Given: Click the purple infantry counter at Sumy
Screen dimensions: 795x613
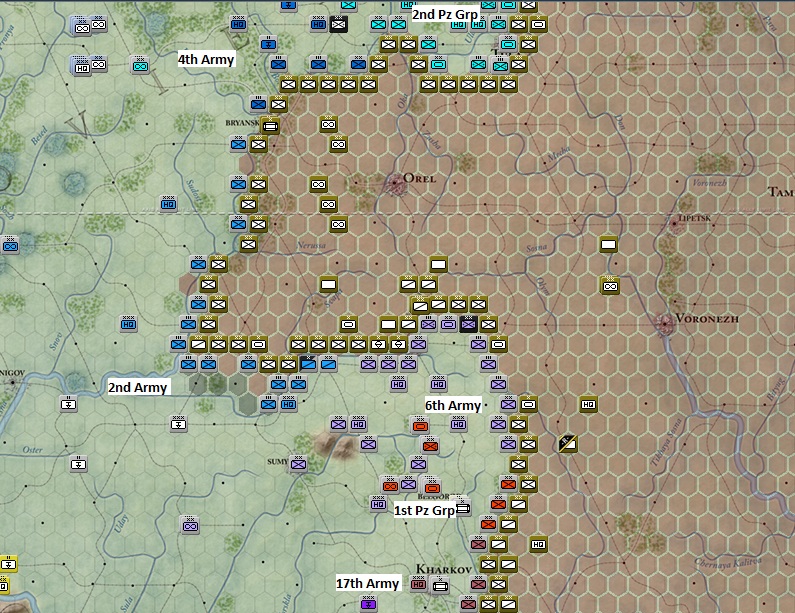Looking at the screenshot, I should pos(298,463).
